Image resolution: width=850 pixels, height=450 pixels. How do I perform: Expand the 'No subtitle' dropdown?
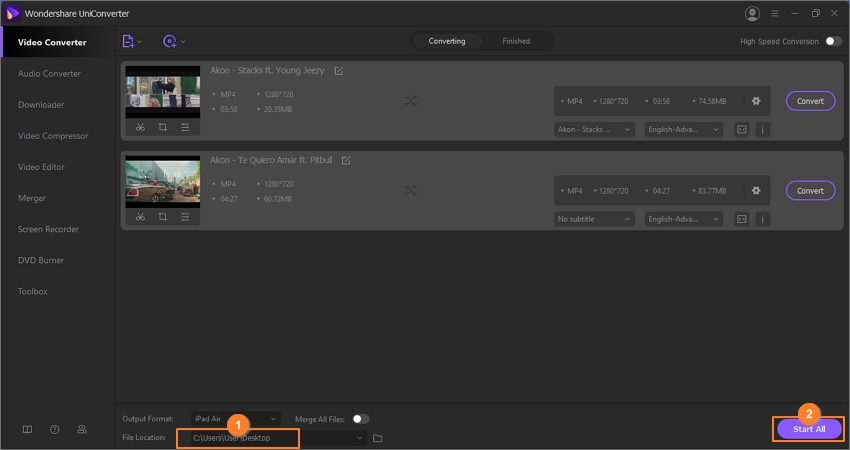pyautogui.click(x=594, y=219)
